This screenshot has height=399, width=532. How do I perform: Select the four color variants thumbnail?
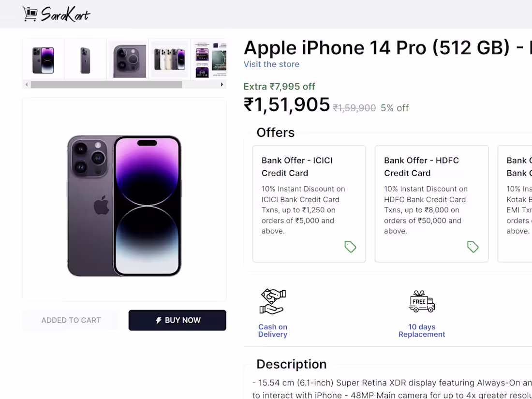[169, 60]
